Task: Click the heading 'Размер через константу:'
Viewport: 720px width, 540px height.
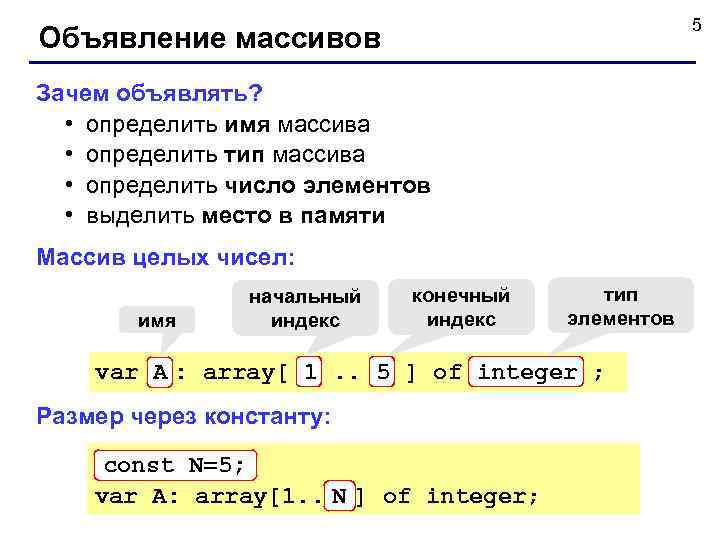Action: [x=183, y=416]
